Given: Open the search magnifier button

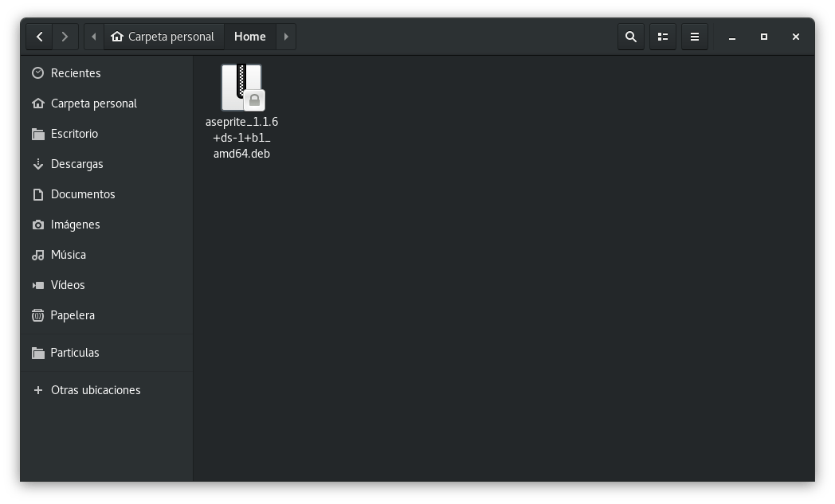Looking at the screenshot, I should point(631,37).
